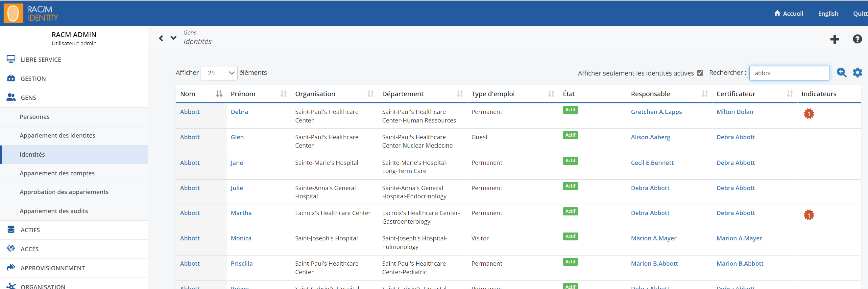Image resolution: width=868 pixels, height=289 pixels.
Task: Open Julie first name link
Action: pyautogui.click(x=237, y=188)
